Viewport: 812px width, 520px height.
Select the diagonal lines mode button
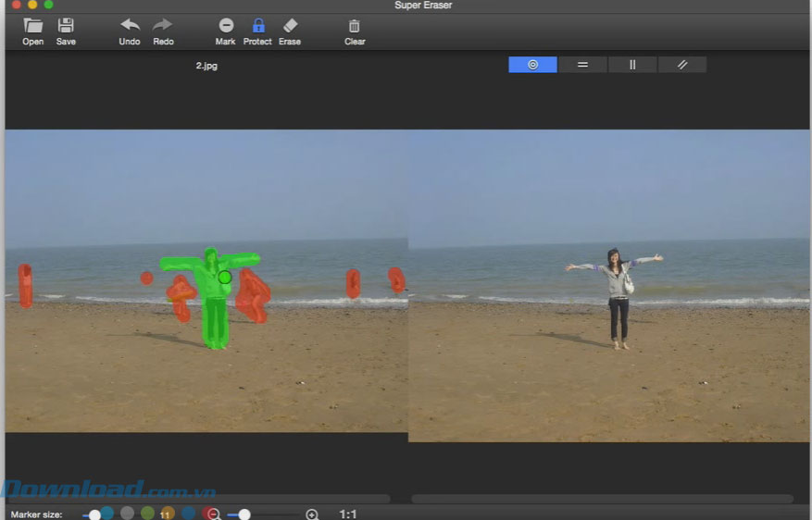(682, 65)
